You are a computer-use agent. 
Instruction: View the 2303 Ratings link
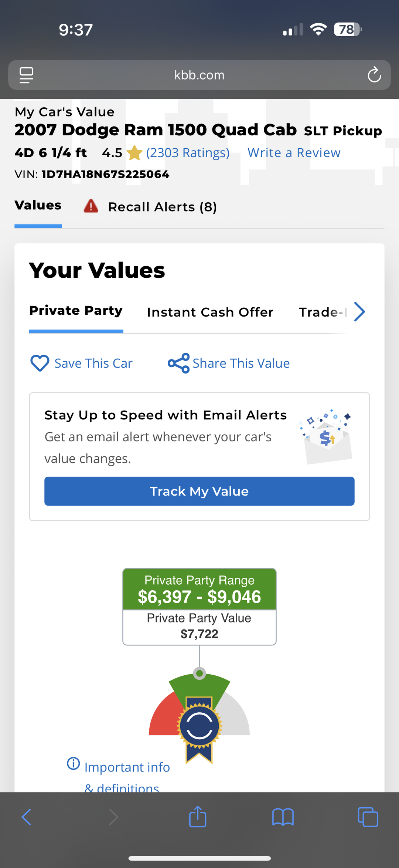pos(188,153)
